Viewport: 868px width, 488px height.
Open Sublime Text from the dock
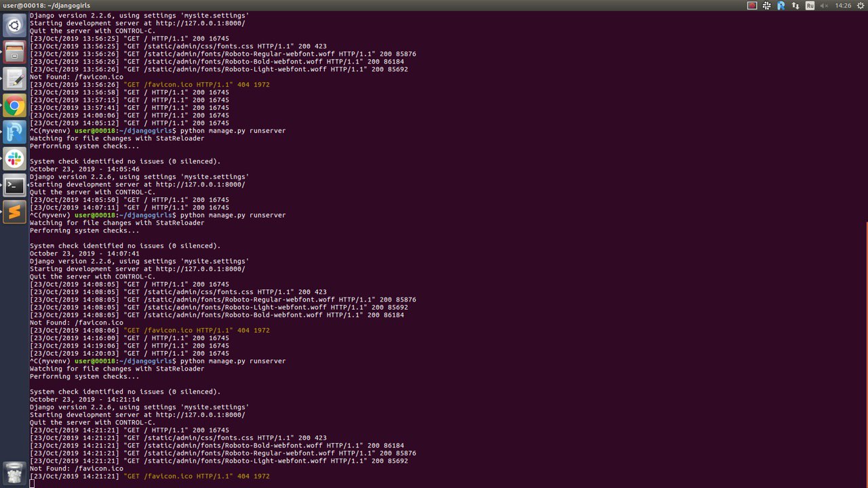click(14, 212)
